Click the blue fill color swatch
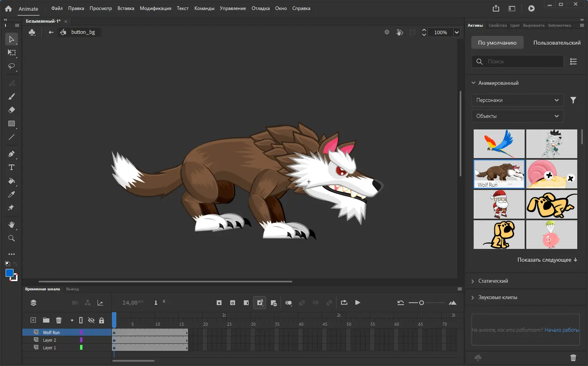Screen dimensions: 588x366 coord(10,273)
